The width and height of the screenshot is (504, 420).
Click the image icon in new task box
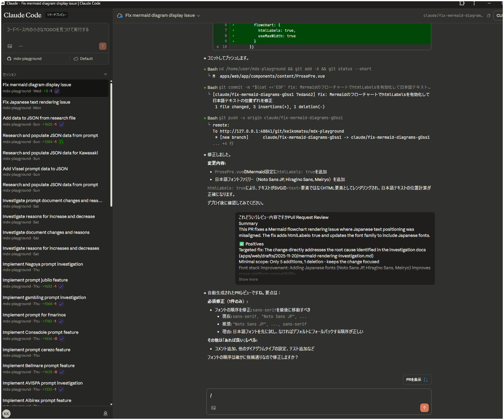click(x=10, y=46)
